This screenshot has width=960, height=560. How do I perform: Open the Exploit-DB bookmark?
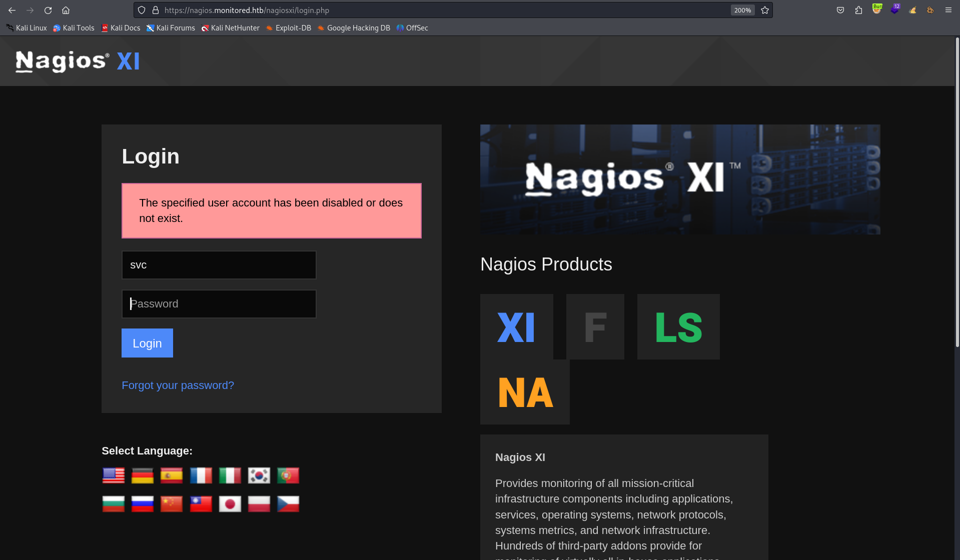pos(289,28)
